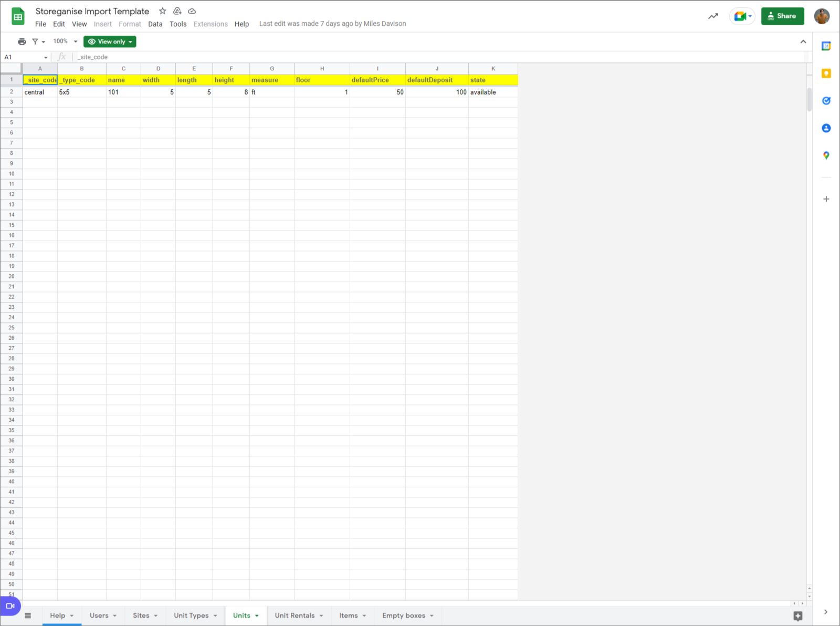Open the File menu

[40, 24]
